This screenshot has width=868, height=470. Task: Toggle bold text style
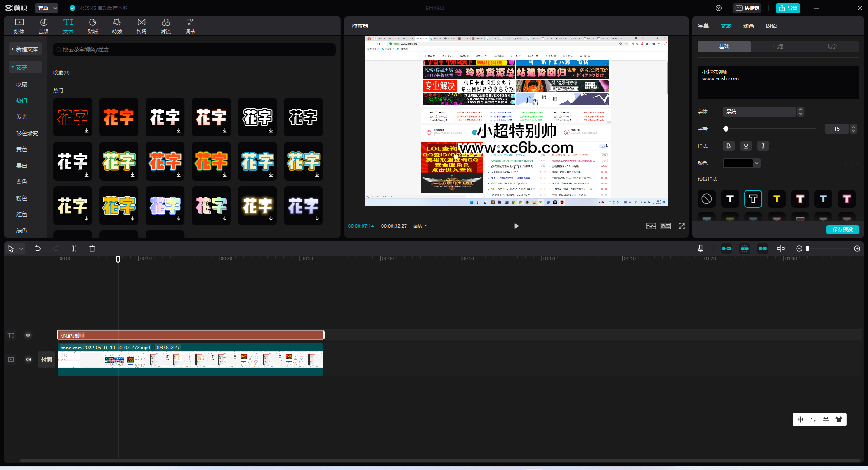(728, 146)
